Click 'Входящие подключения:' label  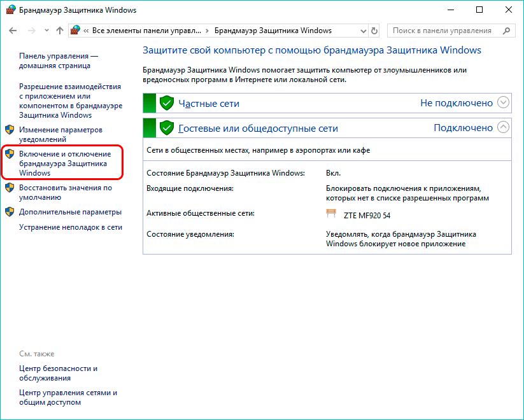190,188
